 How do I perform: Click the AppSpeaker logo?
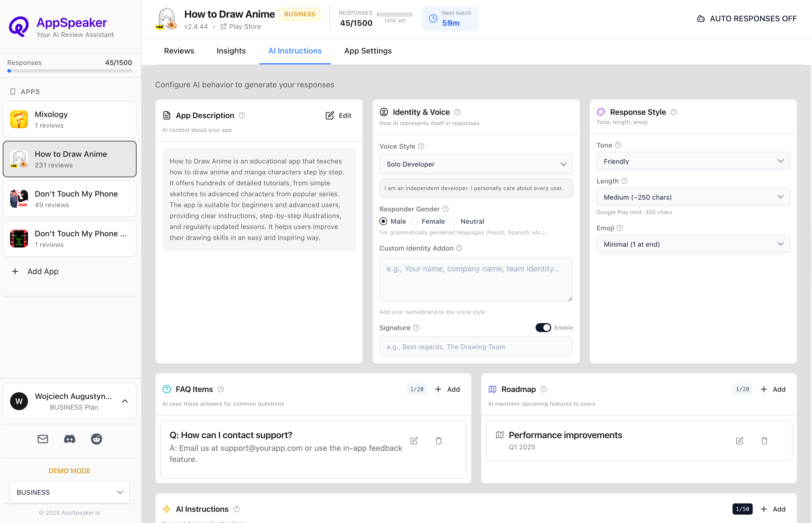click(19, 27)
